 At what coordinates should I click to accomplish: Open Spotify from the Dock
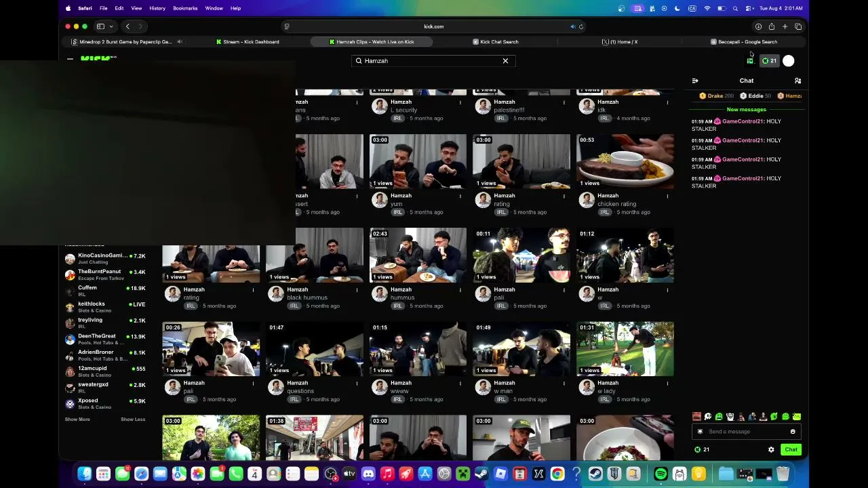click(660, 474)
